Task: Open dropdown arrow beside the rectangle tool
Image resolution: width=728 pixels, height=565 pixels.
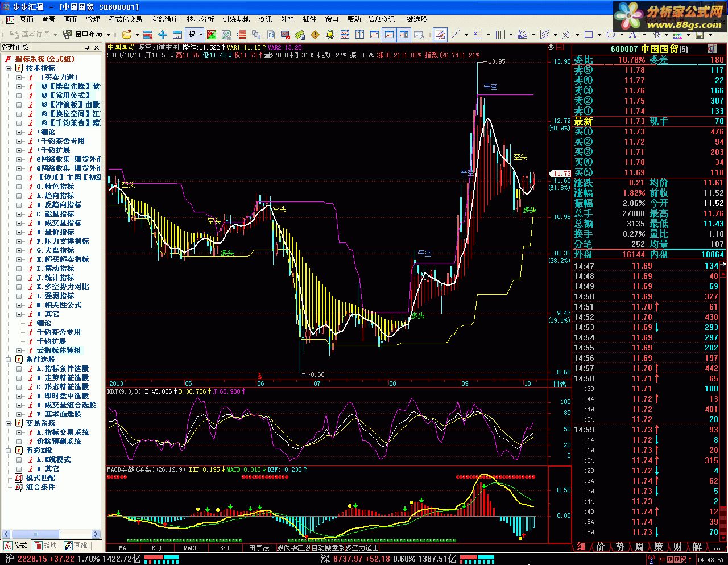Action: click(599, 34)
